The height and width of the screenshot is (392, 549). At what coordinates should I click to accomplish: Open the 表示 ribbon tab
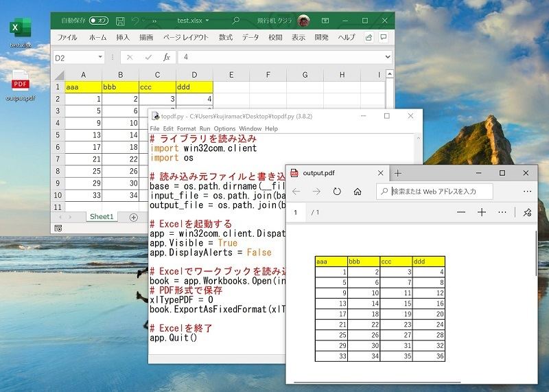(x=299, y=37)
